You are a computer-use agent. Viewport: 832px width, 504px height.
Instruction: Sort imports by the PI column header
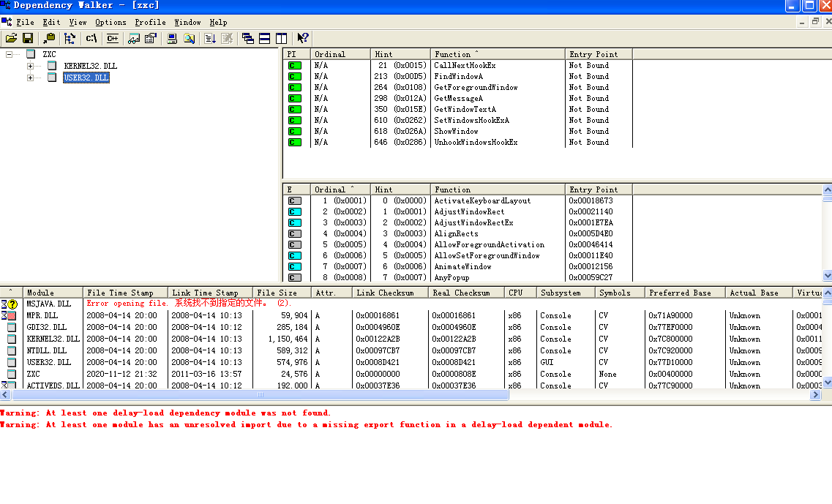pos(296,54)
